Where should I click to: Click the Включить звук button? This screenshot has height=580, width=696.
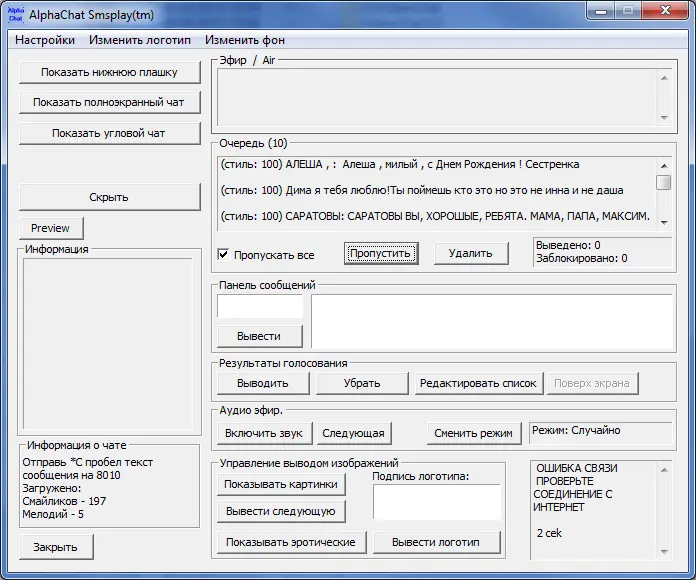[x=265, y=433]
